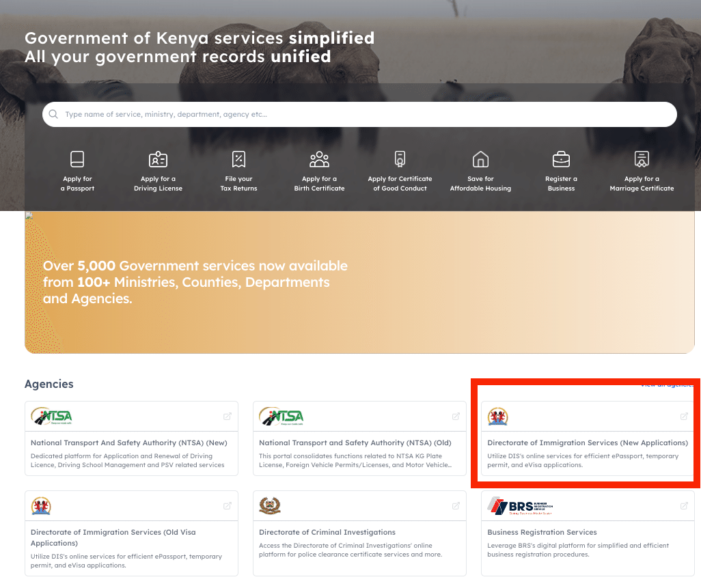Click the passport book icon

[77, 159]
